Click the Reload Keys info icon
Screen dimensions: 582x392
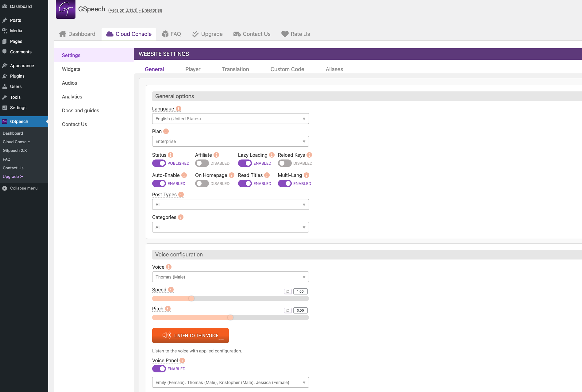309,155
